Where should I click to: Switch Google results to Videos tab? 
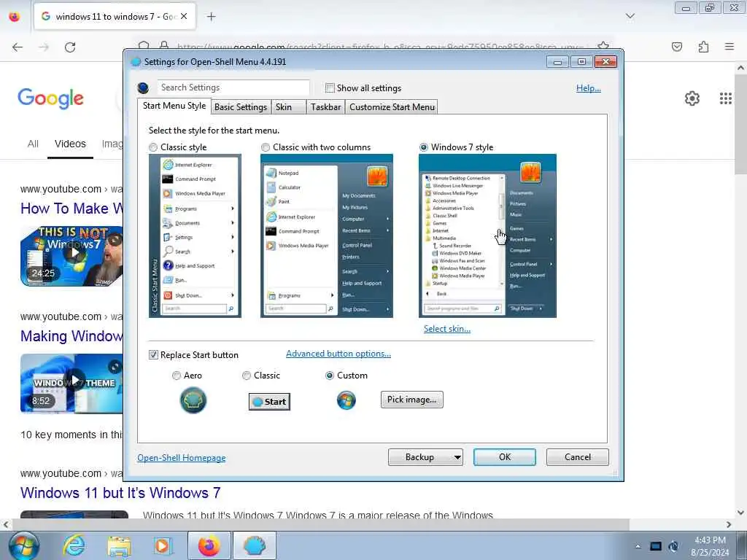[70, 144]
